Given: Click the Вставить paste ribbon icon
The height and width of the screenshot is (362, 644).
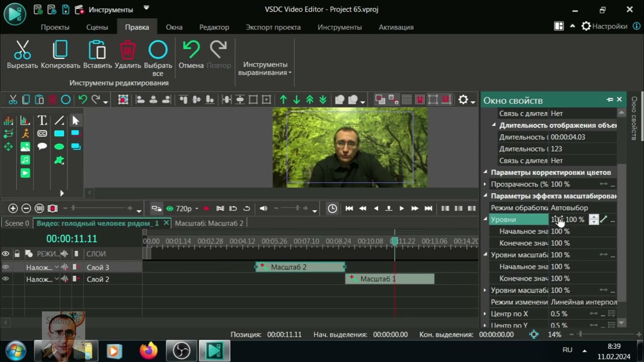Looking at the screenshot, I should (x=97, y=50).
